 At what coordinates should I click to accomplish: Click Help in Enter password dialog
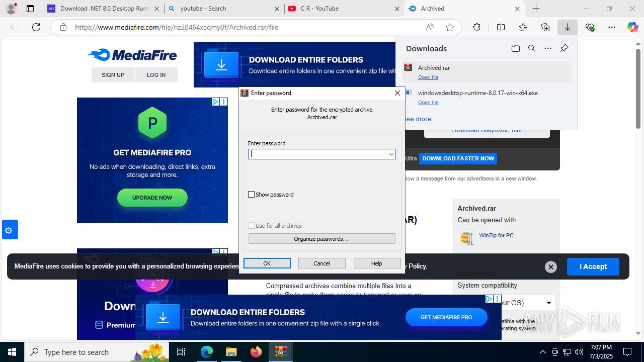(377, 263)
